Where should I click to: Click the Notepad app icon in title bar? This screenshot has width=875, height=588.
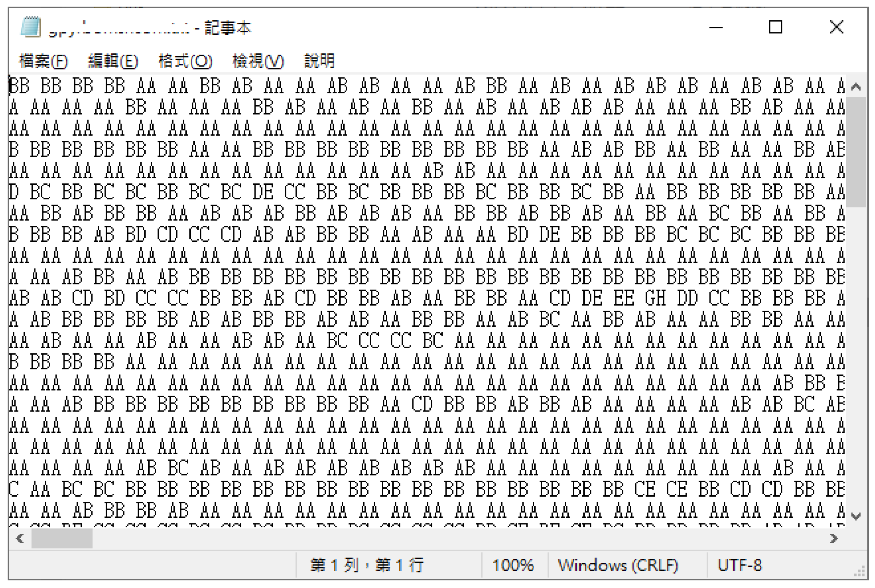pyautogui.click(x=30, y=27)
